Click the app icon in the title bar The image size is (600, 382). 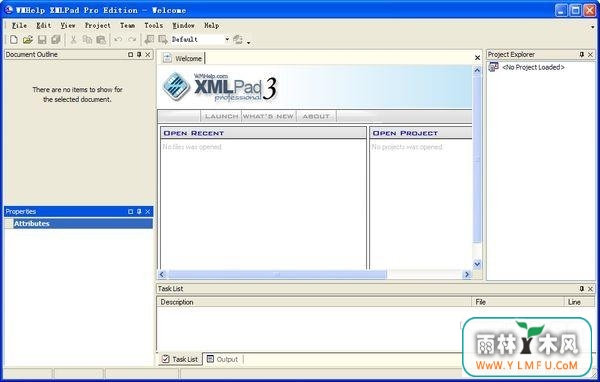click(8, 10)
